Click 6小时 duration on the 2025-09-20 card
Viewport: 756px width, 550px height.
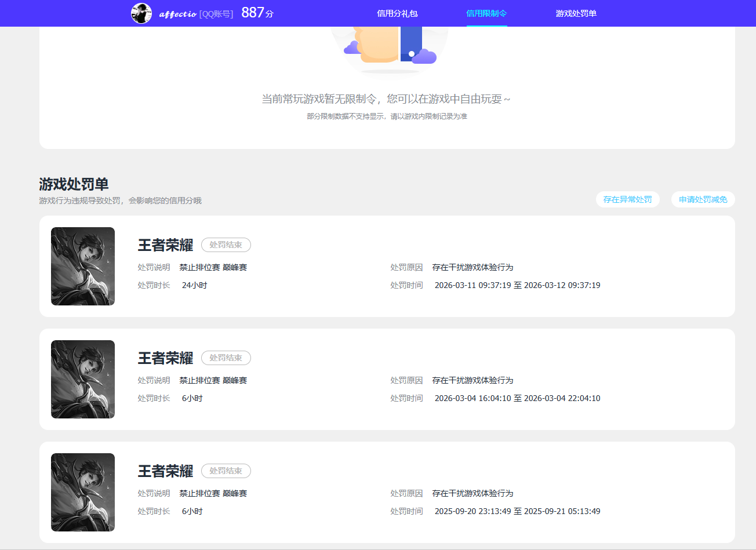192,511
